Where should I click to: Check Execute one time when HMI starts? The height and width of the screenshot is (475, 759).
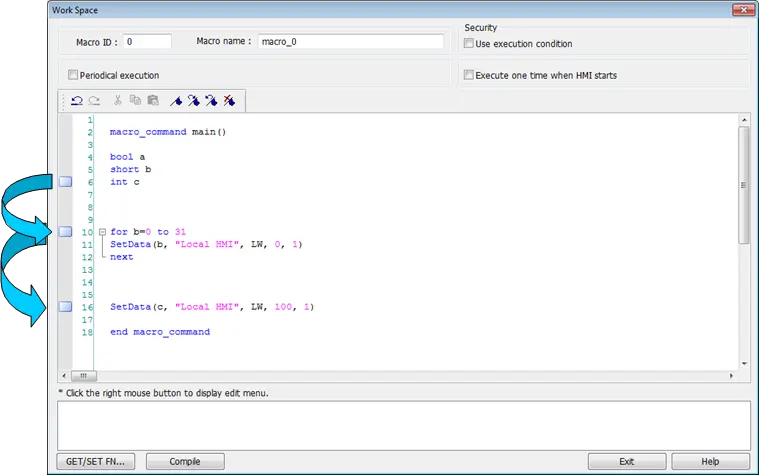coord(469,75)
